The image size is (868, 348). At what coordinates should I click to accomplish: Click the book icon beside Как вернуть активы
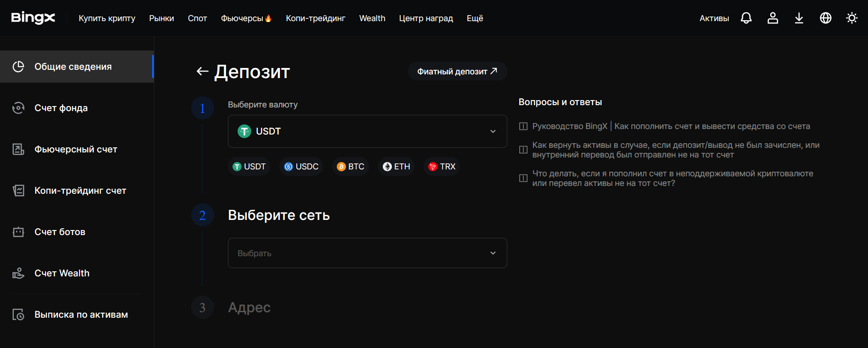click(523, 150)
